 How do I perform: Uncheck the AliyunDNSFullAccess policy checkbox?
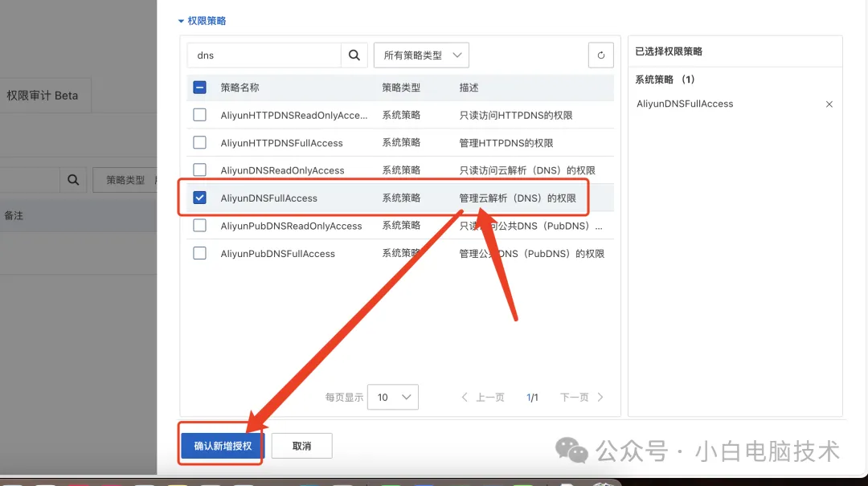pos(199,198)
